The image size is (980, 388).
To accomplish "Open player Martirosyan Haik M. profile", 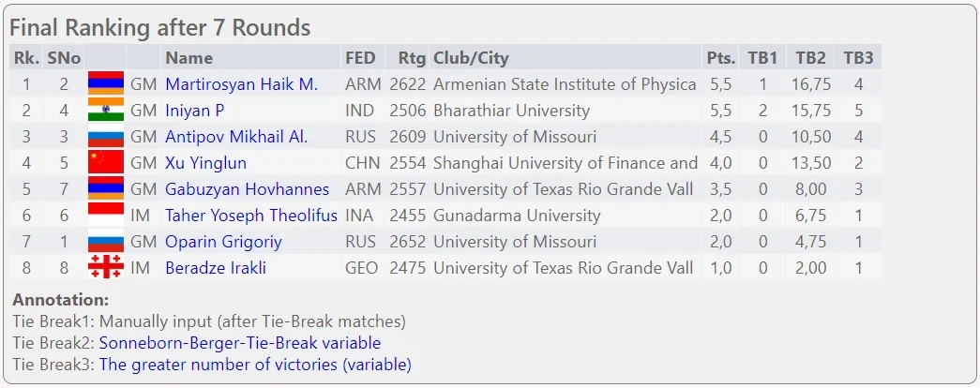I will pyautogui.click(x=241, y=84).
